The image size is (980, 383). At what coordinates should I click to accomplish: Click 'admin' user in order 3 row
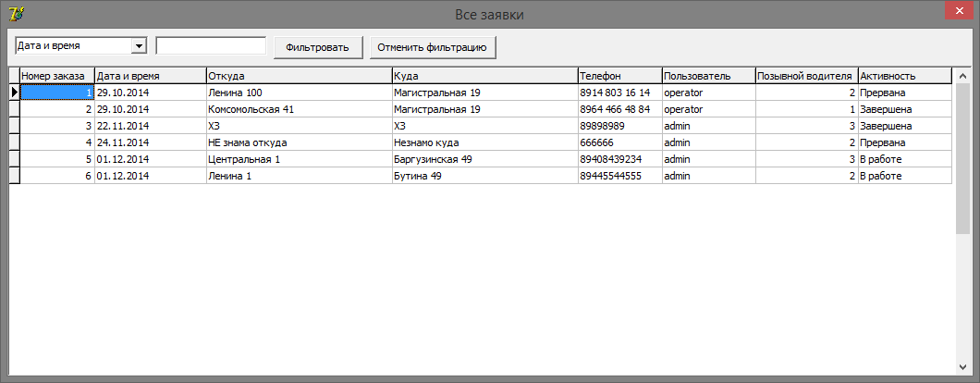[709, 126]
